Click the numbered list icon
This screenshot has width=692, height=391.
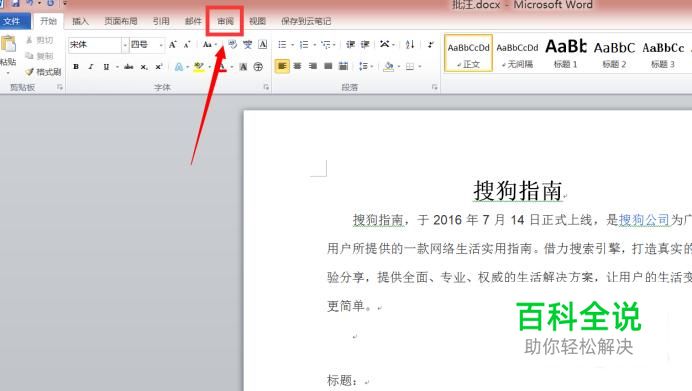304,45
